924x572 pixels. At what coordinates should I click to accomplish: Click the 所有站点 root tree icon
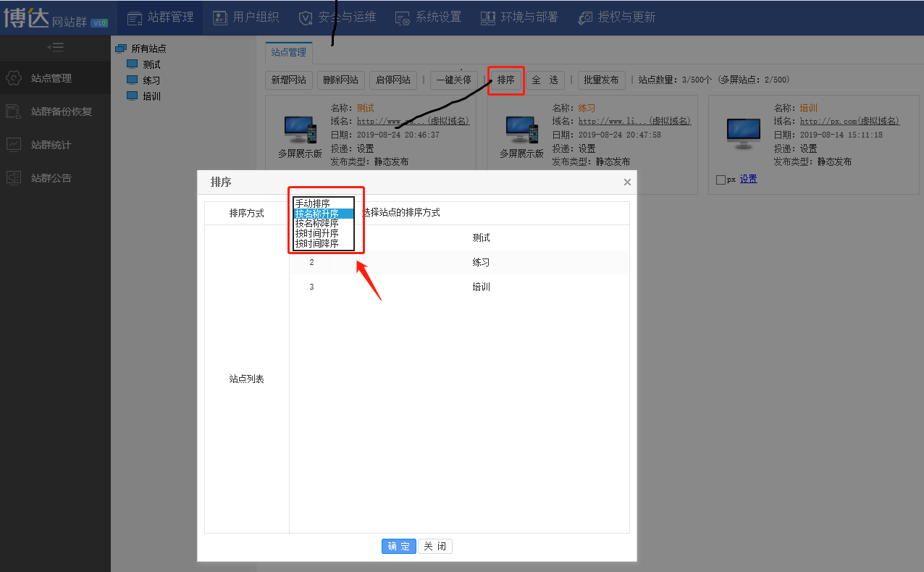(121, 49)
